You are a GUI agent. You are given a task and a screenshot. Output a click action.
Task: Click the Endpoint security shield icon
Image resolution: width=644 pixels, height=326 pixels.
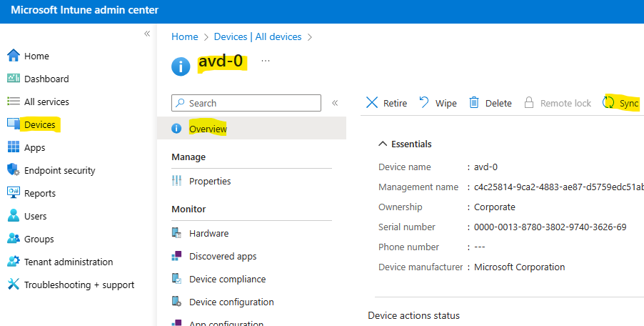coord(14,169)
